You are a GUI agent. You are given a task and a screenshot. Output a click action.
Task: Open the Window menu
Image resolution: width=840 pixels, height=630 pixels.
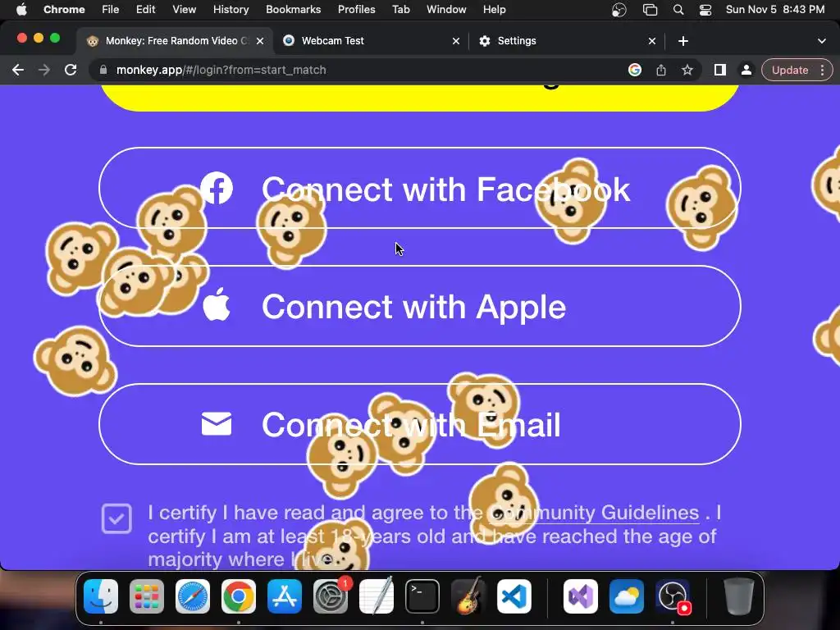tap(446, 9)
